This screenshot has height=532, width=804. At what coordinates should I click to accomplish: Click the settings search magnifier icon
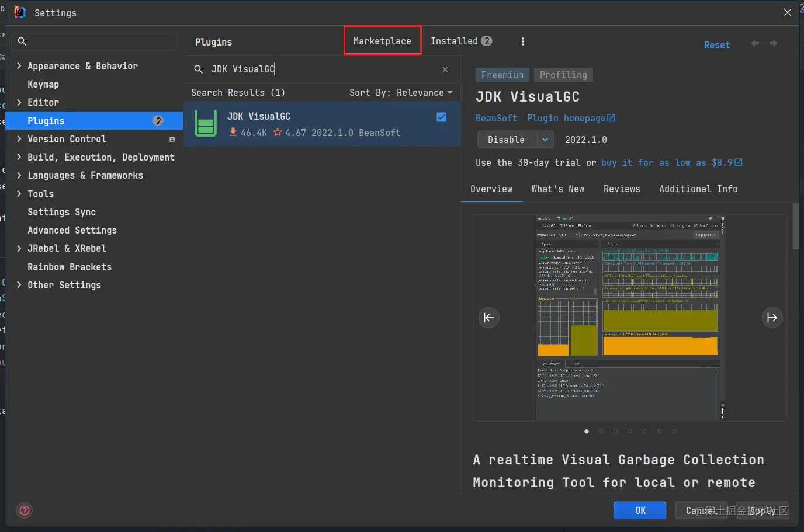click(22, 41)
